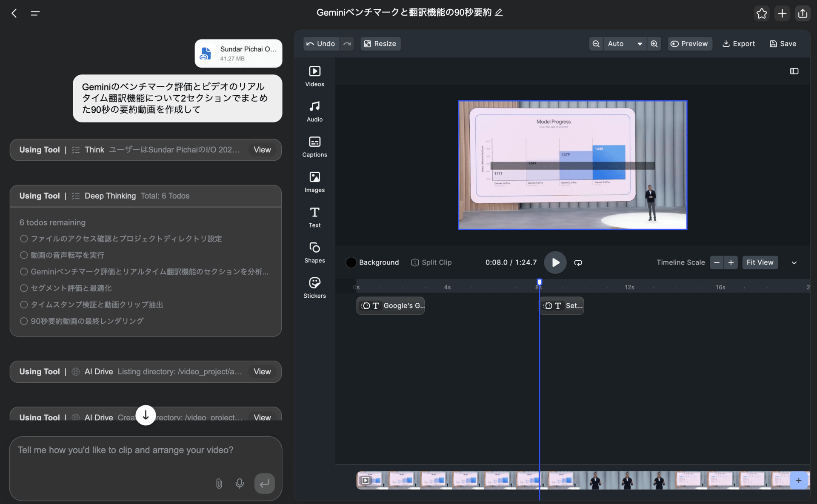Click the "6 todos remaining" text

[52, 222]
